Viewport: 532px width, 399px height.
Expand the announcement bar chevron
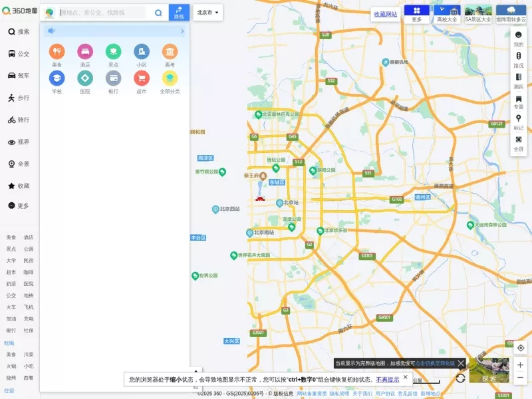[x=182, y=31]
